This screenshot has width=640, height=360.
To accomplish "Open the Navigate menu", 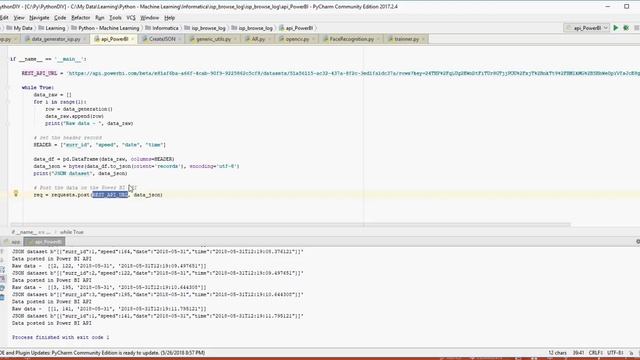I will click(39, 18).
